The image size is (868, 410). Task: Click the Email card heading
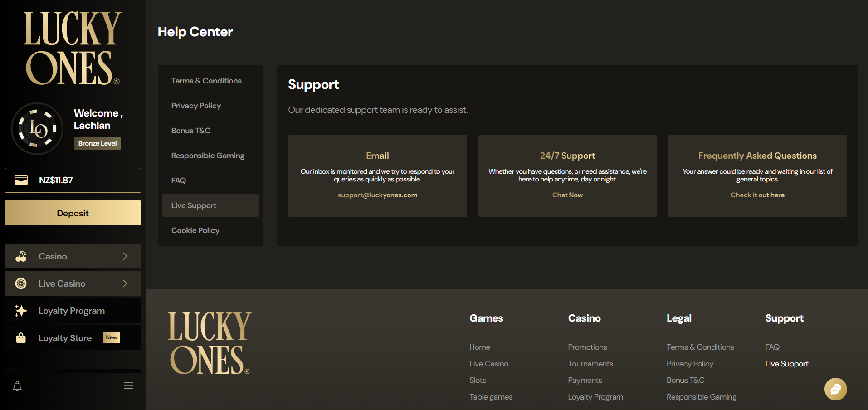click(x=377, y=156)
